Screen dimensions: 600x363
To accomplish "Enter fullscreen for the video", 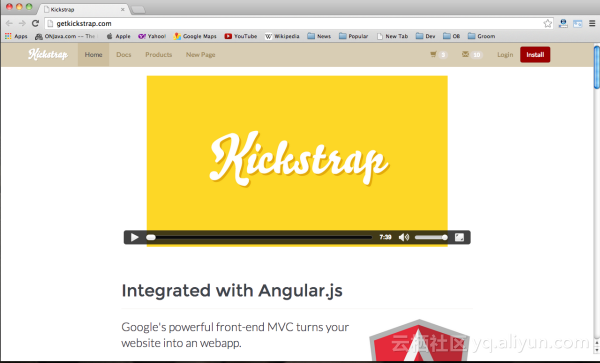I will pos(459,238).
